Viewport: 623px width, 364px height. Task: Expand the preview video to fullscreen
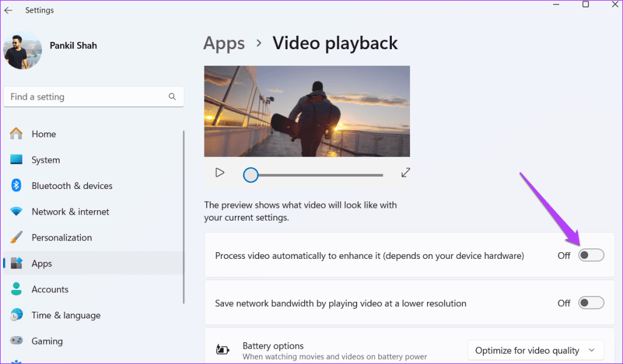point(406,173)
